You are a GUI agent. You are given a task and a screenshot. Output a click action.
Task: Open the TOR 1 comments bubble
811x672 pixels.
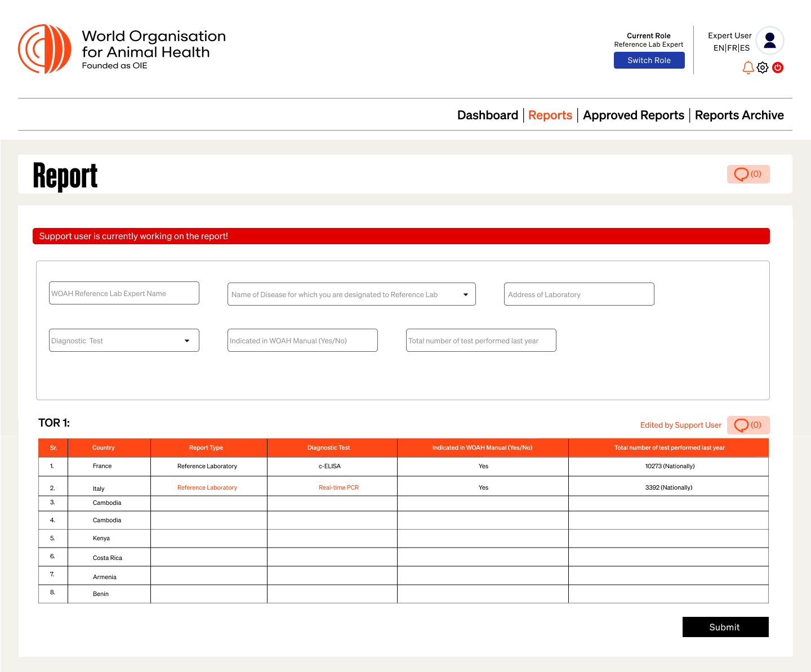[x=748, y=425]
